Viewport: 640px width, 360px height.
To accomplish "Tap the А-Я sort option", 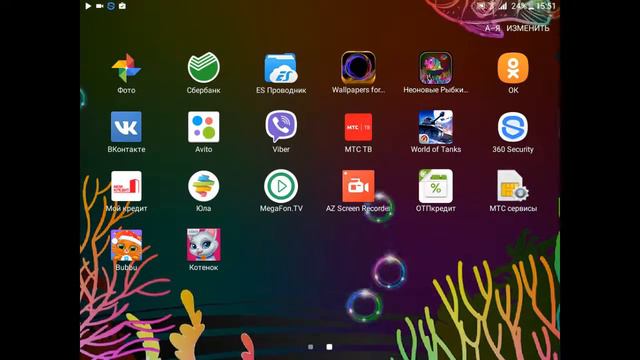I will pyautogui.click(x=492, y=28).
